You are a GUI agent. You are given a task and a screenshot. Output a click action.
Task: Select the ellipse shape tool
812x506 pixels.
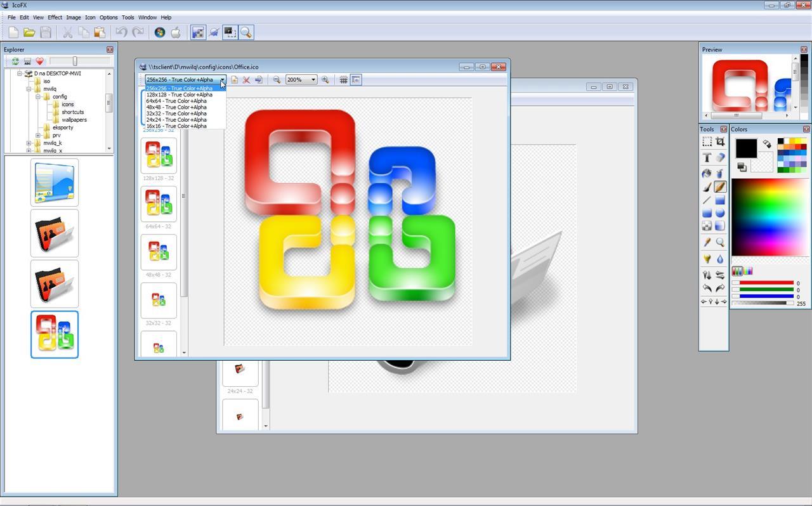click(720, 213)
